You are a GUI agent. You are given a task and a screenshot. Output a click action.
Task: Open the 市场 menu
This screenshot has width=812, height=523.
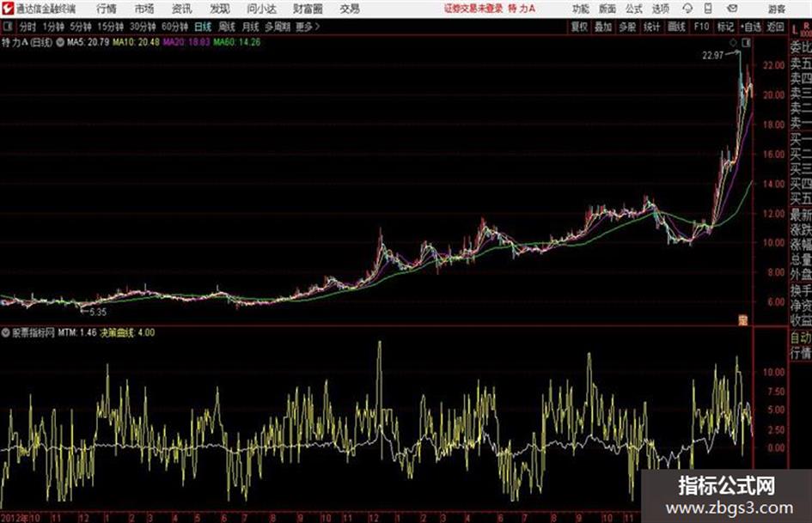(x=144, y=9)
